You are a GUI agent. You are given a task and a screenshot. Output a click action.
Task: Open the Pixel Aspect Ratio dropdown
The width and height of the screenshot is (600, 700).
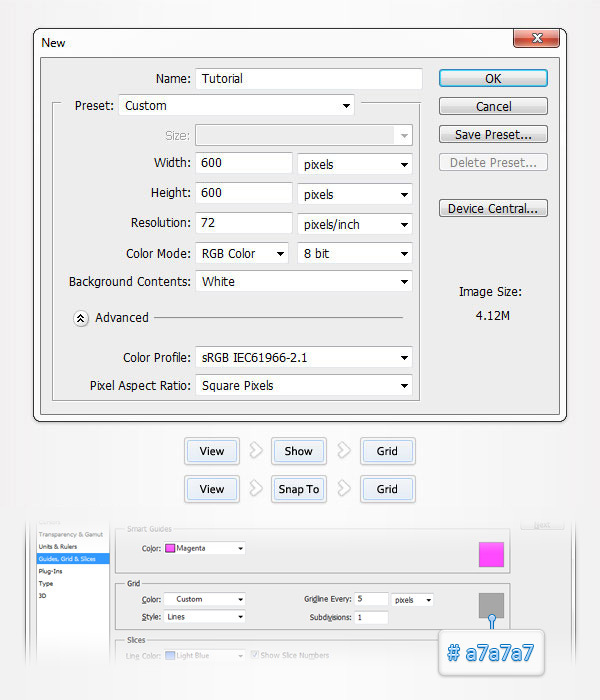click(x=304, y=386)
